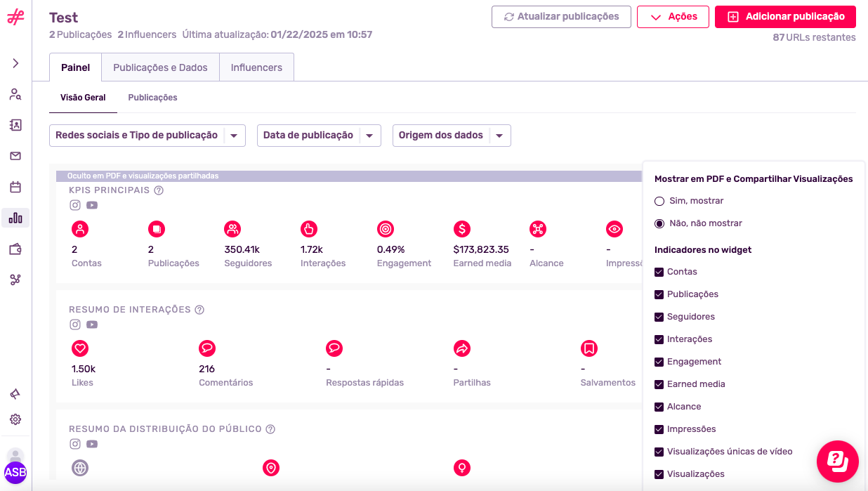The image size is (868, 491).
Task: Click the Alcance reach icon
Action: click(538, 229)
